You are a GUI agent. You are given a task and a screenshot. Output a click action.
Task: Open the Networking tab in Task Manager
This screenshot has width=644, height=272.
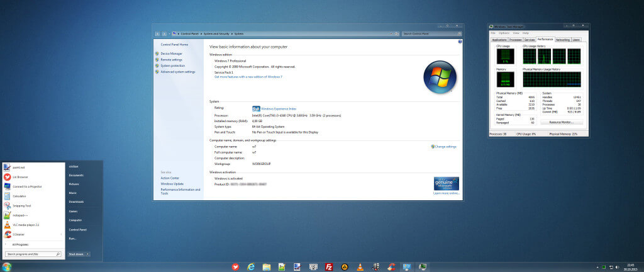[563, 40]
